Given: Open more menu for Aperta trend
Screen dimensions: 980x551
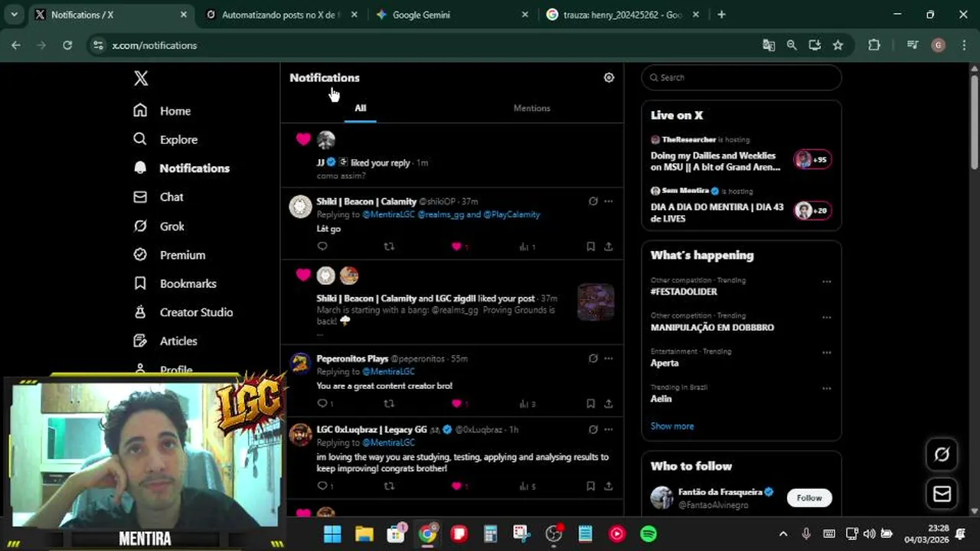Looking at the screenshot, I should [826, 353].
